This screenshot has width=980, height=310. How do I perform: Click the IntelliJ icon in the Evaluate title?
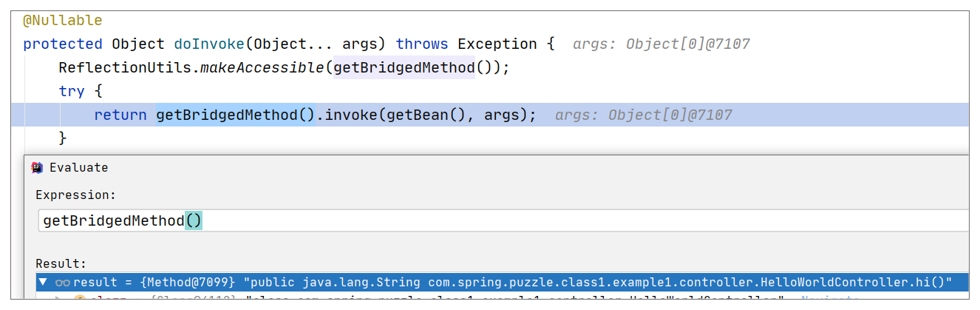37,168
